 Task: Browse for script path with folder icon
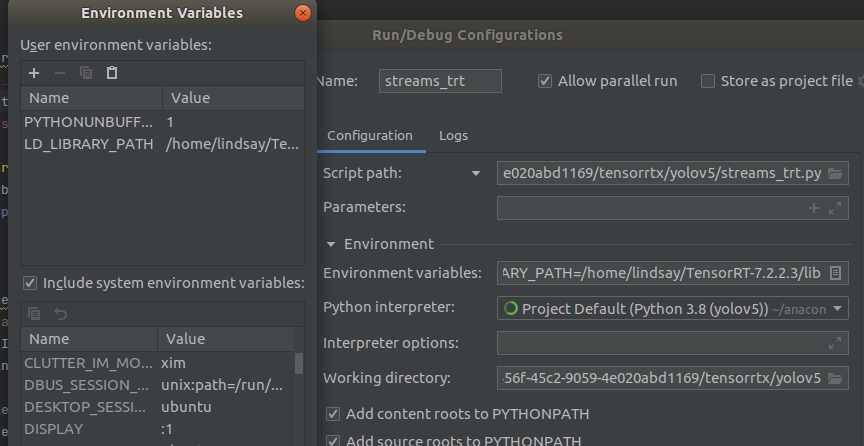(836, 173)
